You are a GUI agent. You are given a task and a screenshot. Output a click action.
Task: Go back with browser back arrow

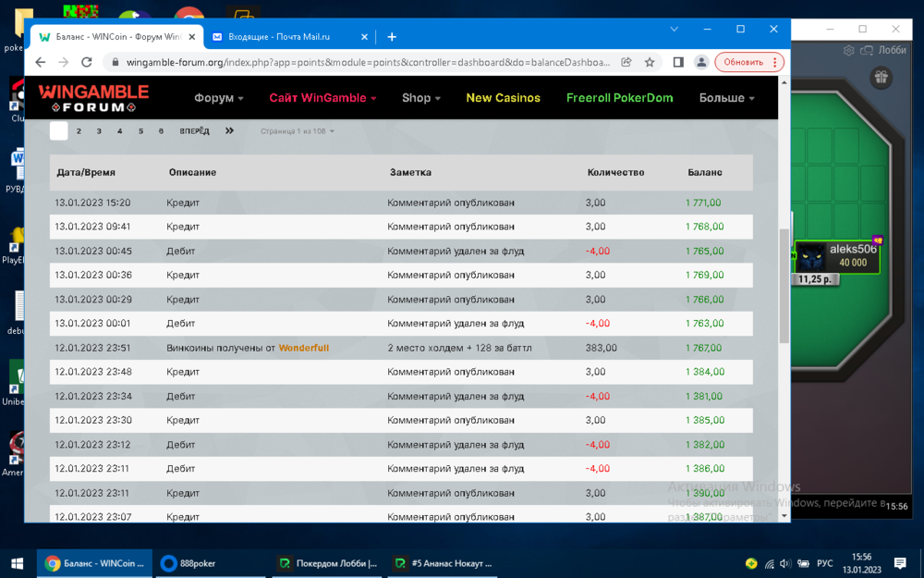pos(40,62)
